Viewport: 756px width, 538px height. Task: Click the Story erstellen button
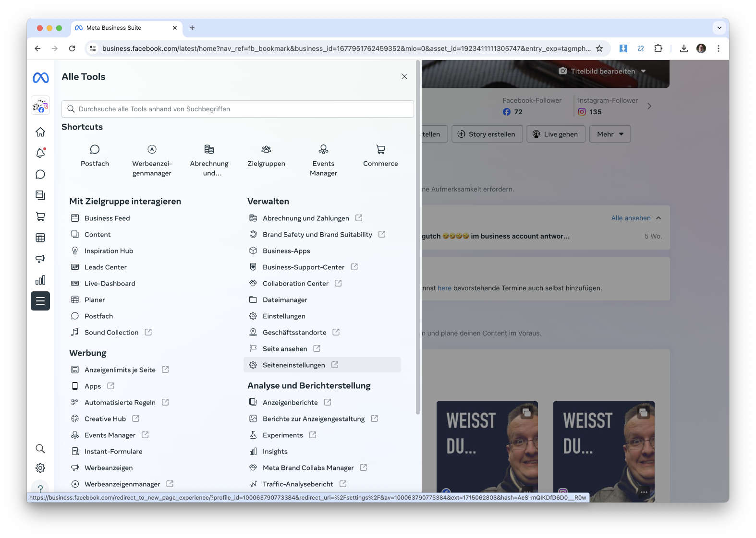pos(486,134)
